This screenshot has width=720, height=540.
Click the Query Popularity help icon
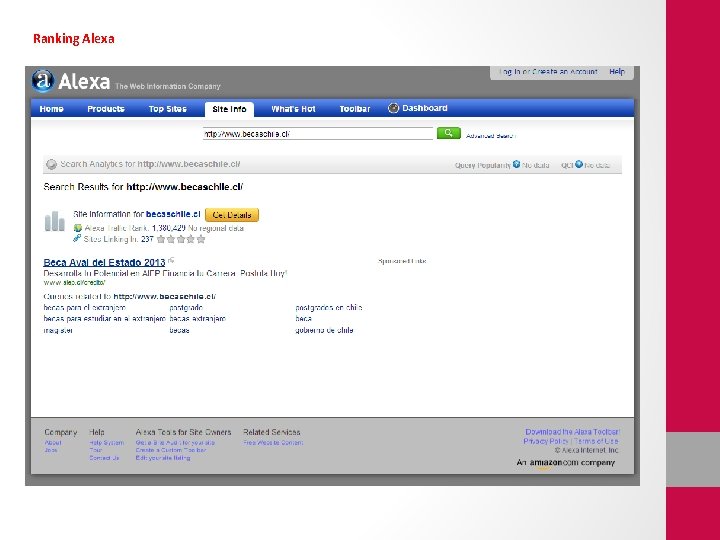[x=517, y=164]
